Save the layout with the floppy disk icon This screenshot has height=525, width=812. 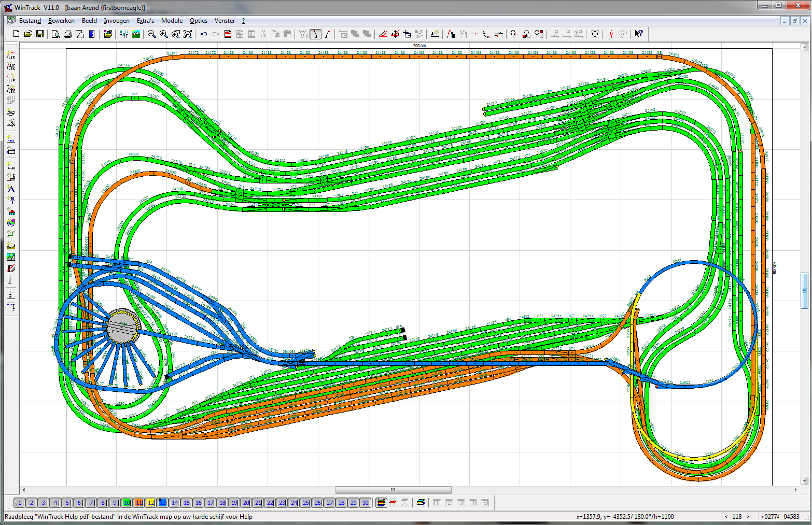(40, 34)
